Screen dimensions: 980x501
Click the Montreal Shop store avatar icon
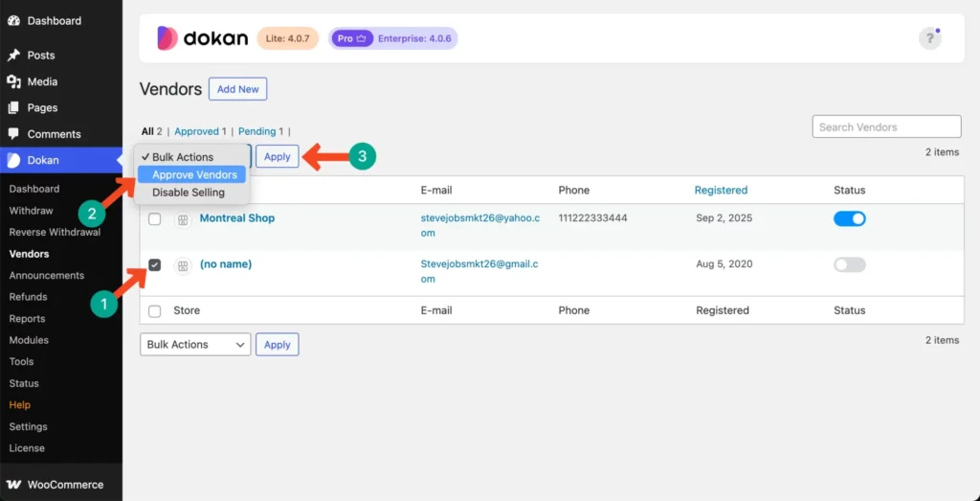(183, 219)
